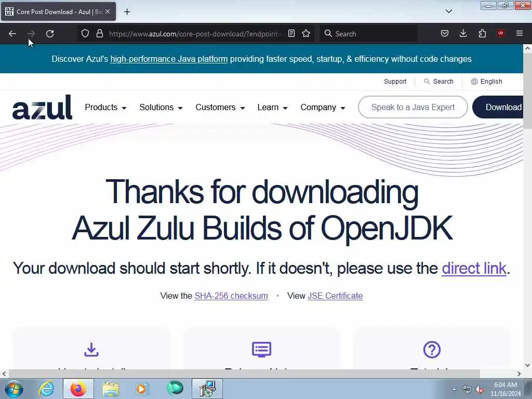The width and height of the screenshot is (532, 399).
Task: Click the vertical scrollbar thumb
Action: (527, 91)
